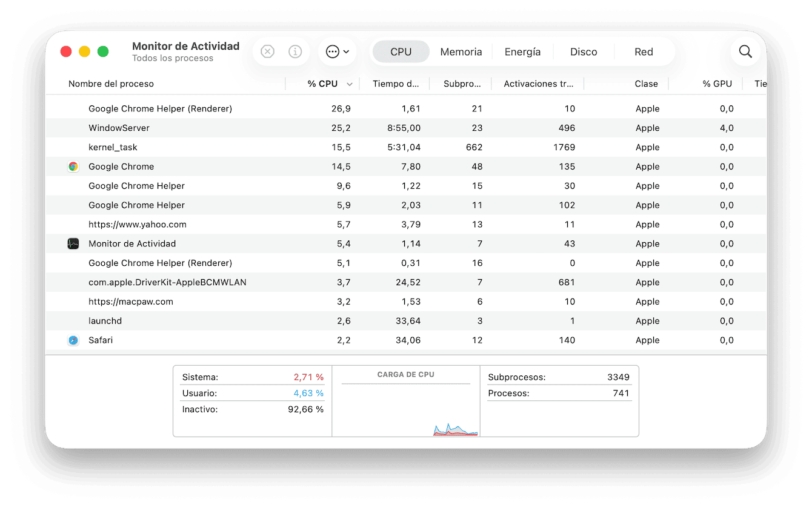Viewport: 812px width, 508px height.
Task: Click the Google Chrome app icon
Action: pyautogui.click(x=73, y=166)
